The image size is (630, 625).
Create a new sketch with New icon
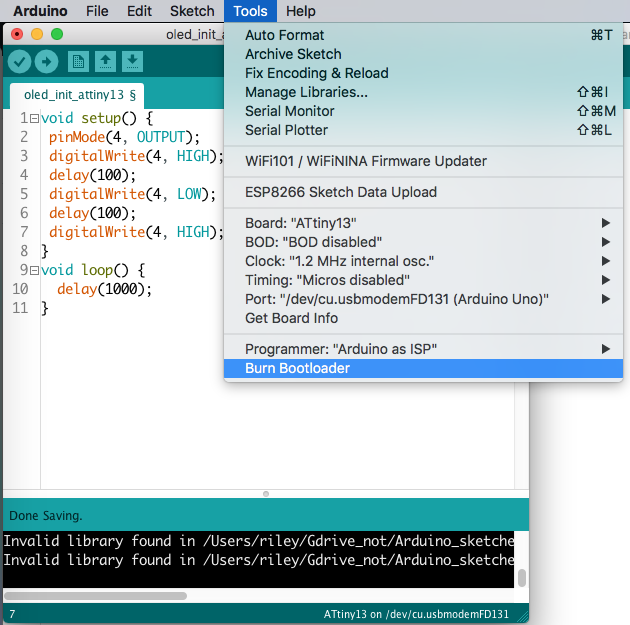click(78, 61)
